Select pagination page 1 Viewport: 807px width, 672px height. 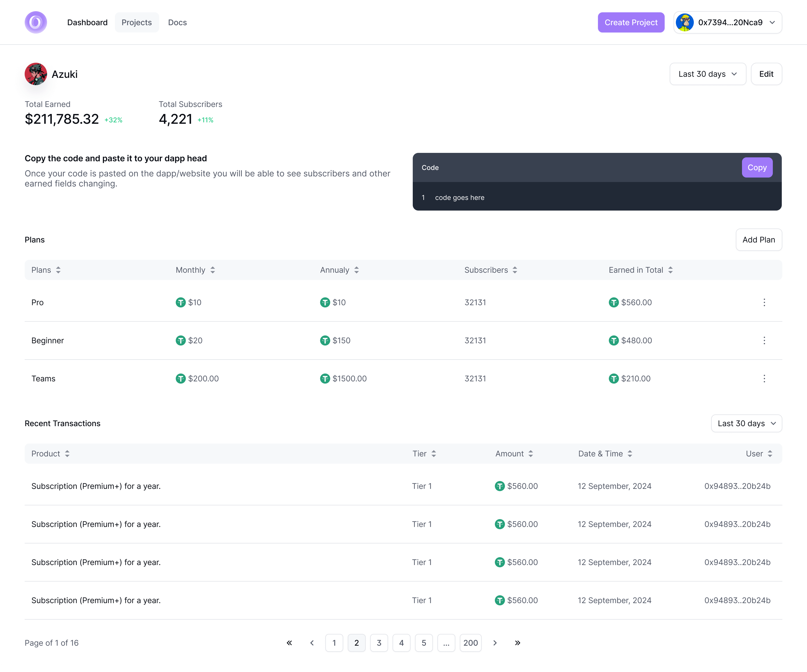[334, 643]
